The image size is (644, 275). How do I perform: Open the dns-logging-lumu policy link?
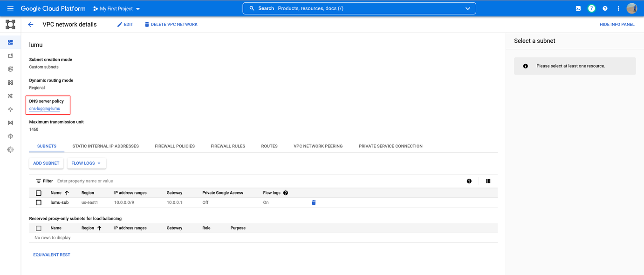(45, 108)
